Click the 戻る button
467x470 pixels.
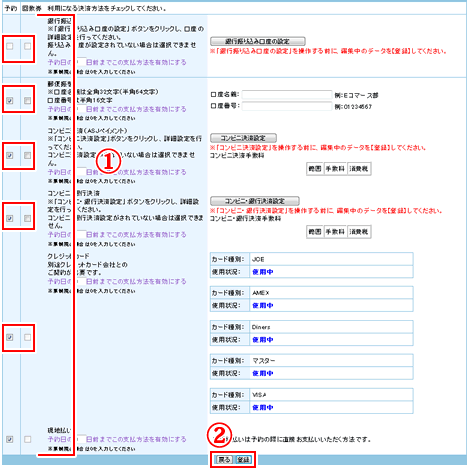[224, 460]
